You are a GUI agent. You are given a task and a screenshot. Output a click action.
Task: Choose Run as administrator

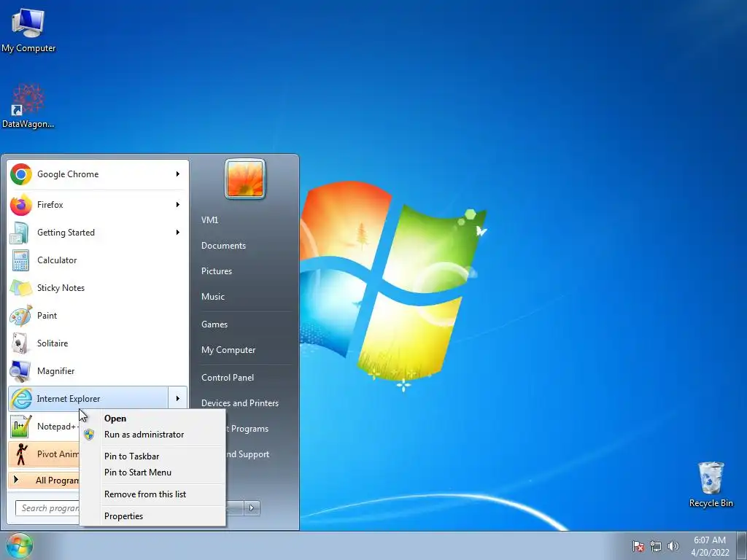tap(152, 435)
